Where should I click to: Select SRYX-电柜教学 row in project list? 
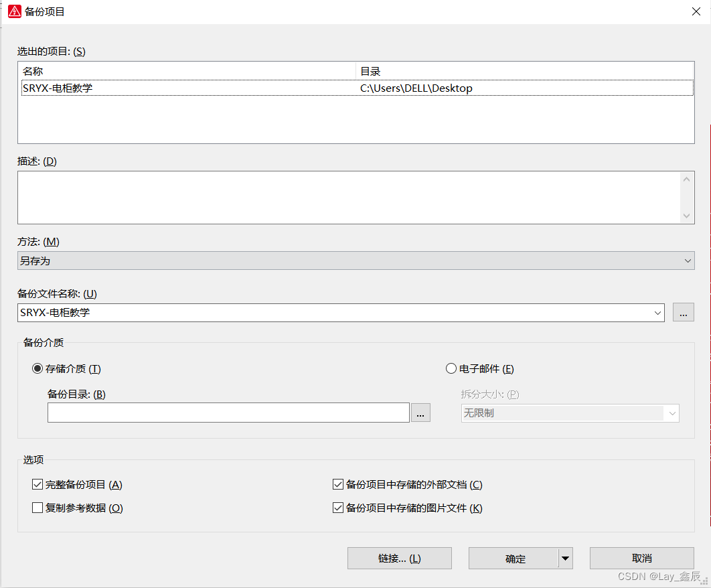[x=187, y=88]
